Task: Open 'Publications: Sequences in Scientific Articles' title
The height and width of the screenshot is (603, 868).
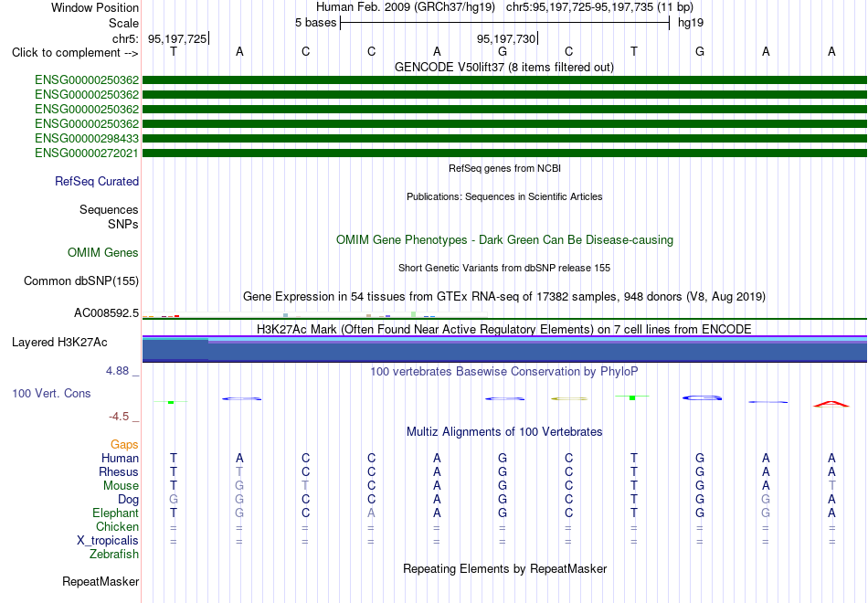Action: [x=504, y=196]
